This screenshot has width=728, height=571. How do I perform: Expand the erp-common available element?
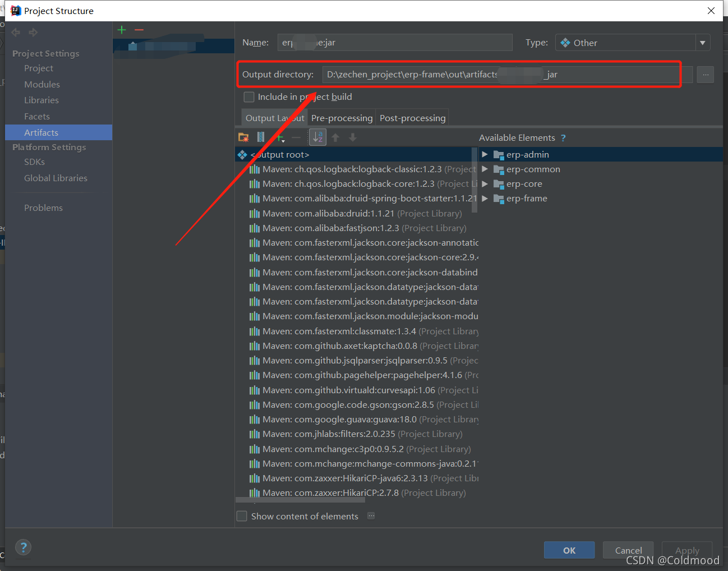pyautogui.click(x=485, y=169)
